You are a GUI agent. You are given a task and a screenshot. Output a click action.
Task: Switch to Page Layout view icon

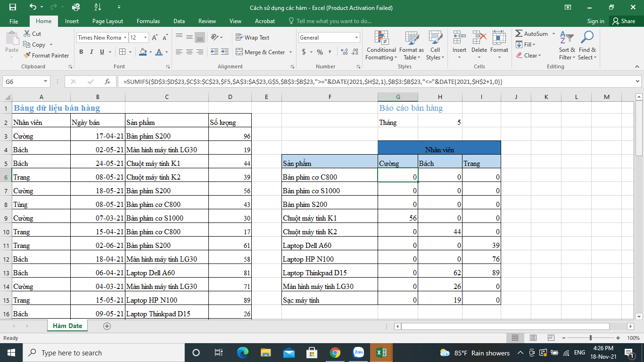point(533,338)
